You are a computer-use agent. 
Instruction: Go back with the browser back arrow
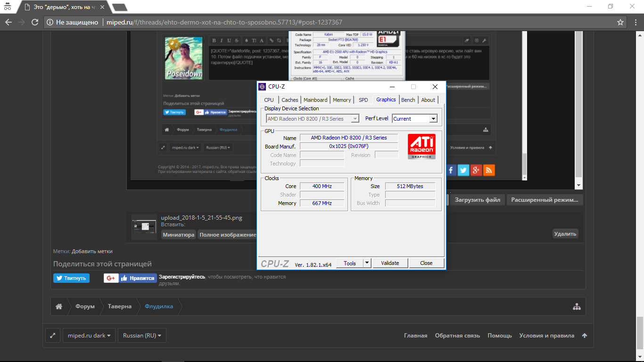pos(8,22)
